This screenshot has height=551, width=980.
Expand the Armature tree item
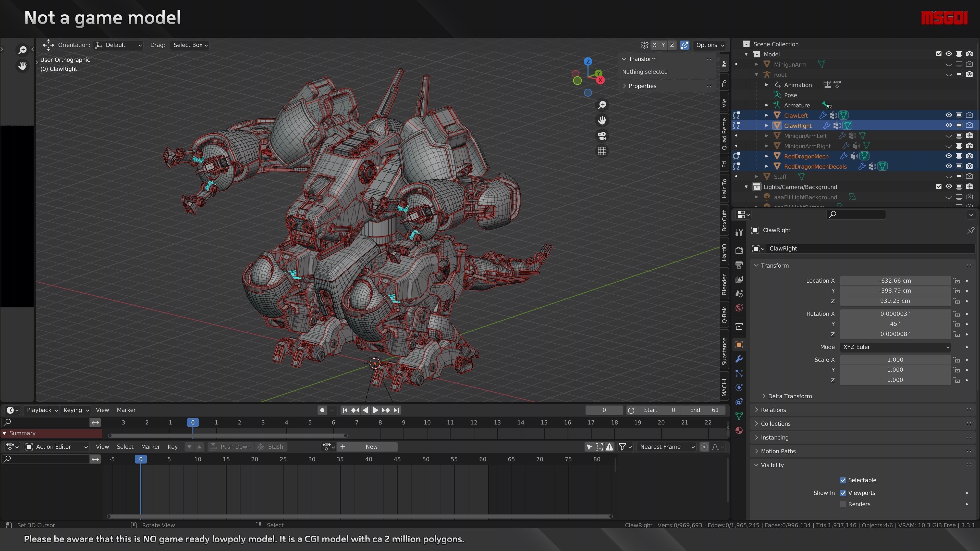pos(767,105)
